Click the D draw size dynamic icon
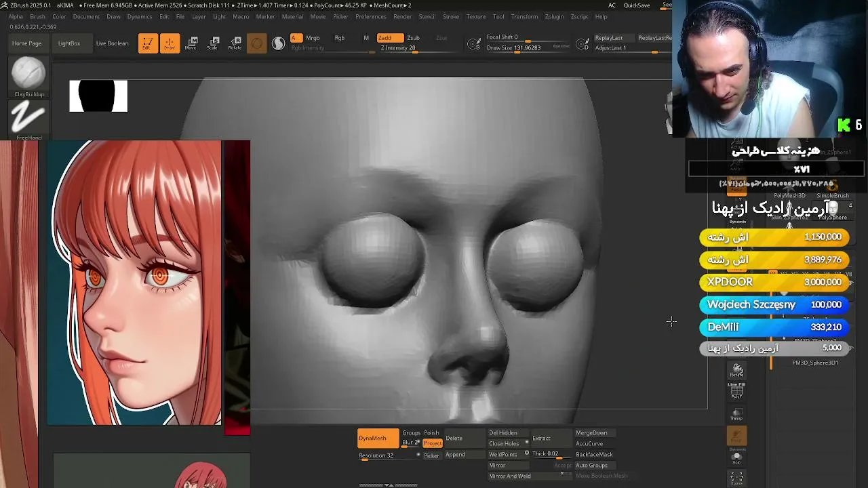This screenshot has height=488, width=868. coord(583,45)
